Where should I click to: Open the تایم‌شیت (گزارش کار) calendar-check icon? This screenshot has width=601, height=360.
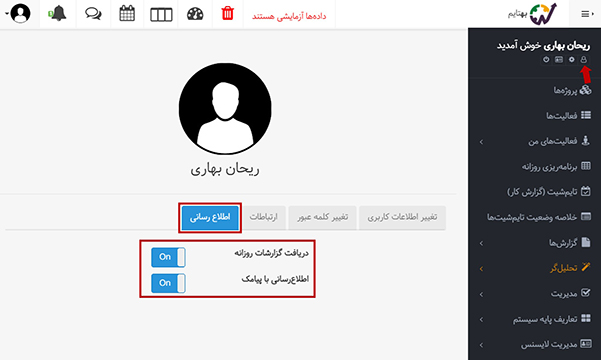(x=586, y=191)
